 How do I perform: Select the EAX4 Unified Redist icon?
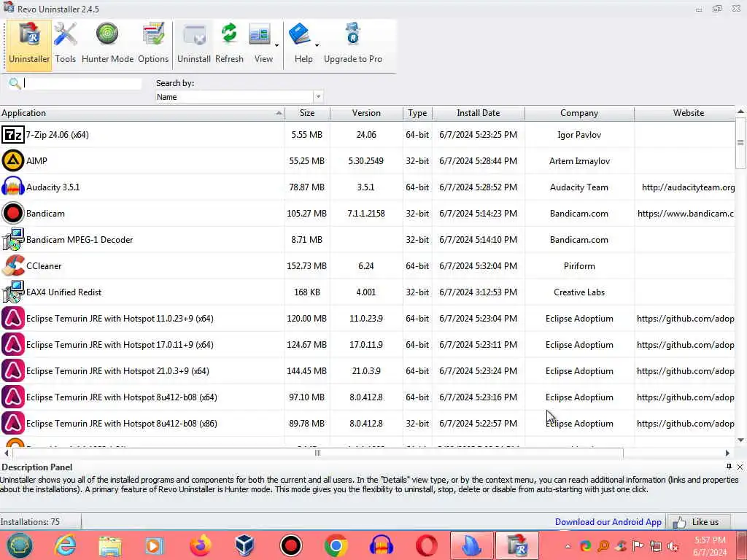click(x=13, y=292)
